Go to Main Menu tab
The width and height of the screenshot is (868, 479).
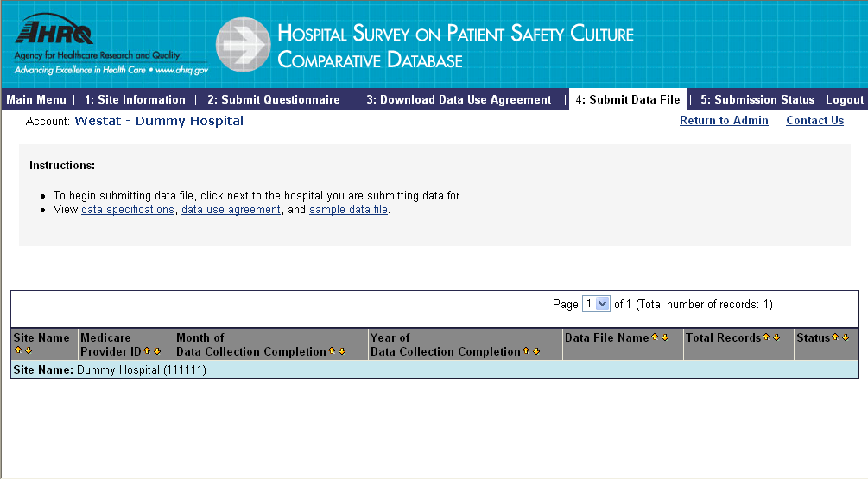click(36, 100)
